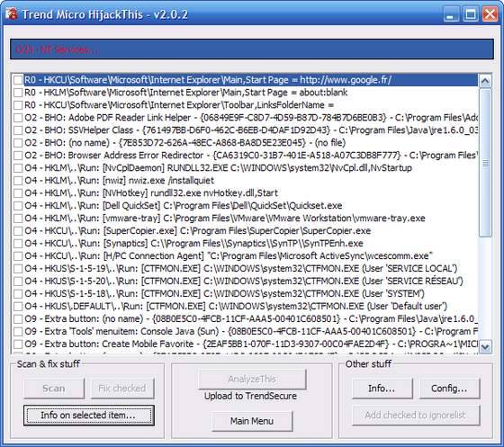This screenshot has width=504, height=447.
Task: Open the Config... settings
Action: click(449, 389)
